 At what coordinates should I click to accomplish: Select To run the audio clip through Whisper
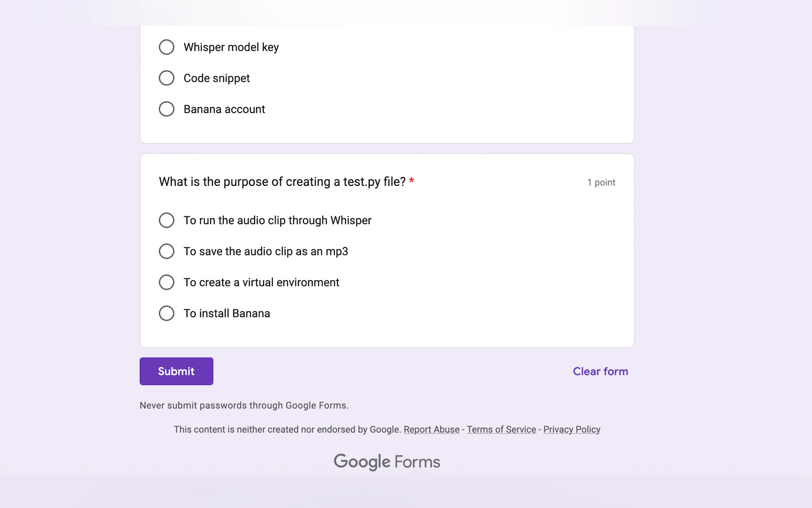167,220
